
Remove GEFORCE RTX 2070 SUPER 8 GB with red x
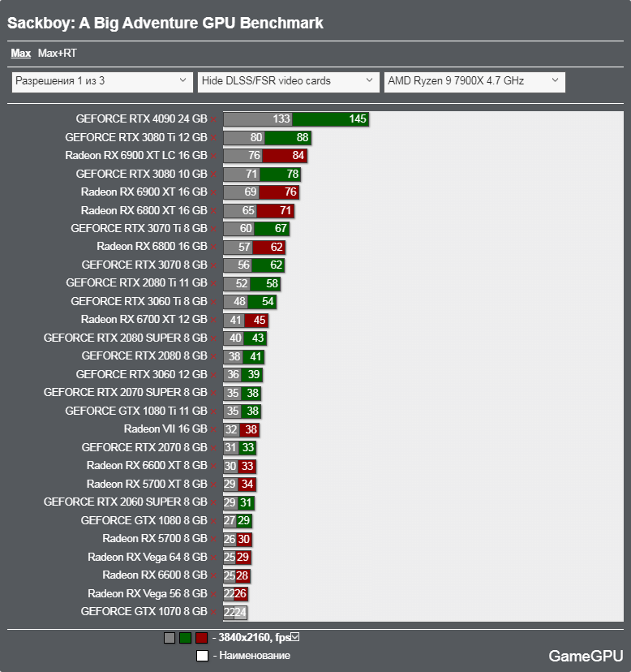(x=213, y=393)
